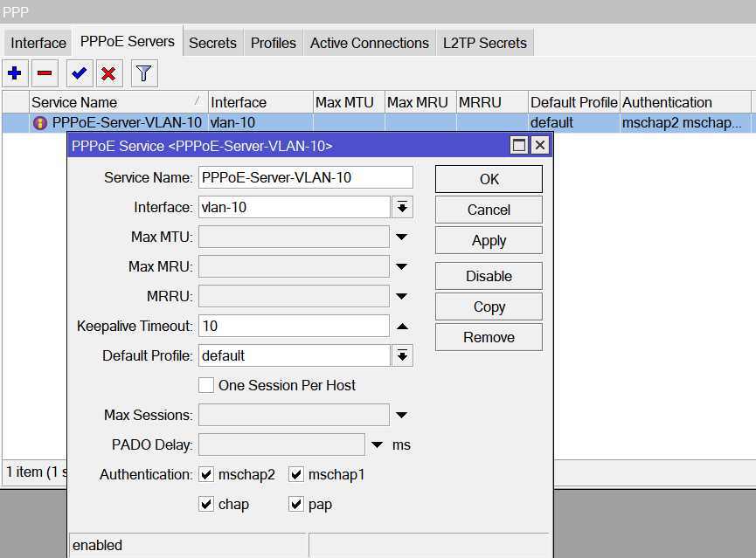Screen dimensions: 756x558
Task: Click the red minus remove icon
Action: tap(45, 73)
